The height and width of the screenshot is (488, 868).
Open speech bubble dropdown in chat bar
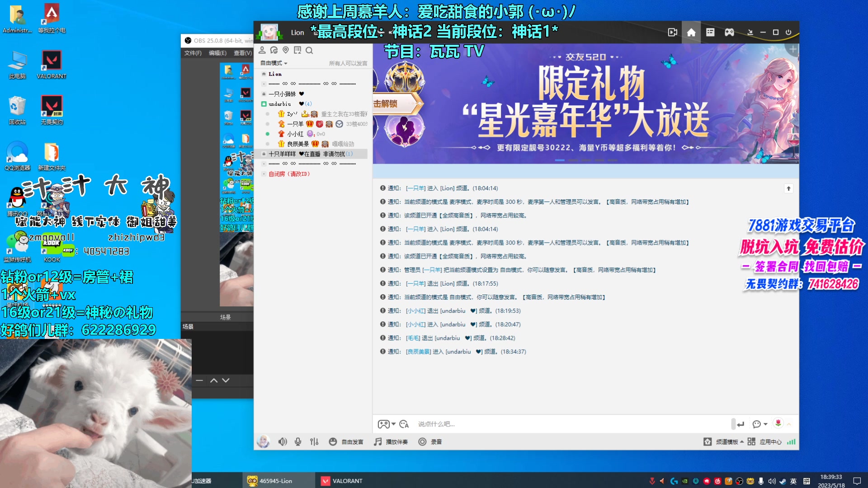[x=760, y=424]
